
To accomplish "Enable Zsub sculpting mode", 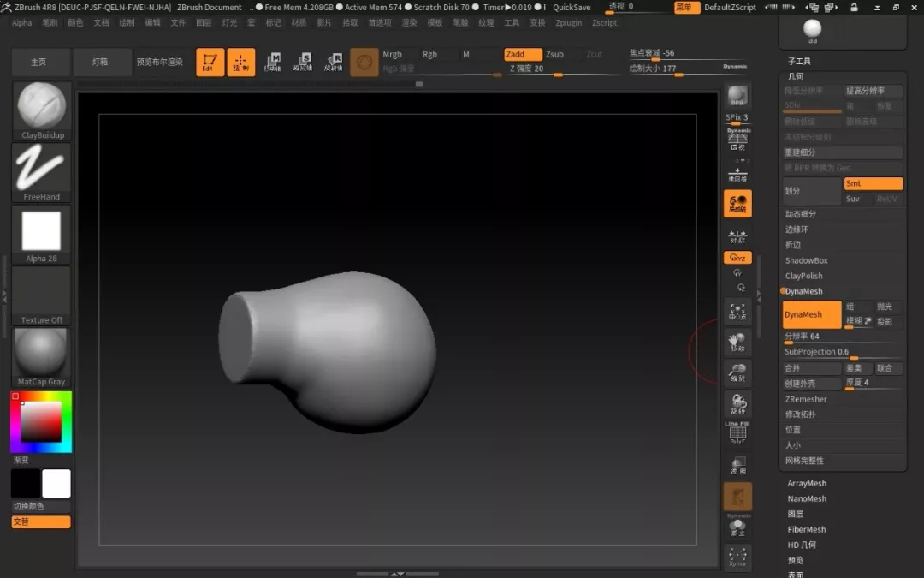I will pos(555,54).
